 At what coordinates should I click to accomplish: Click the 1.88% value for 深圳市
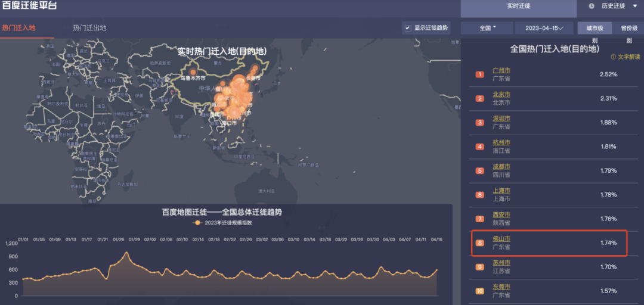(x=608, y=122)
